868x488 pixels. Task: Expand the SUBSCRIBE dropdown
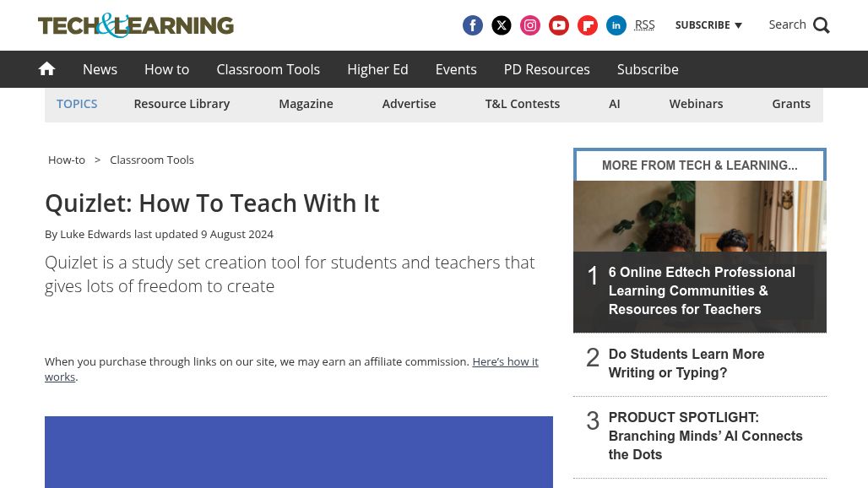pyautogui.click(x=708, y=24)
